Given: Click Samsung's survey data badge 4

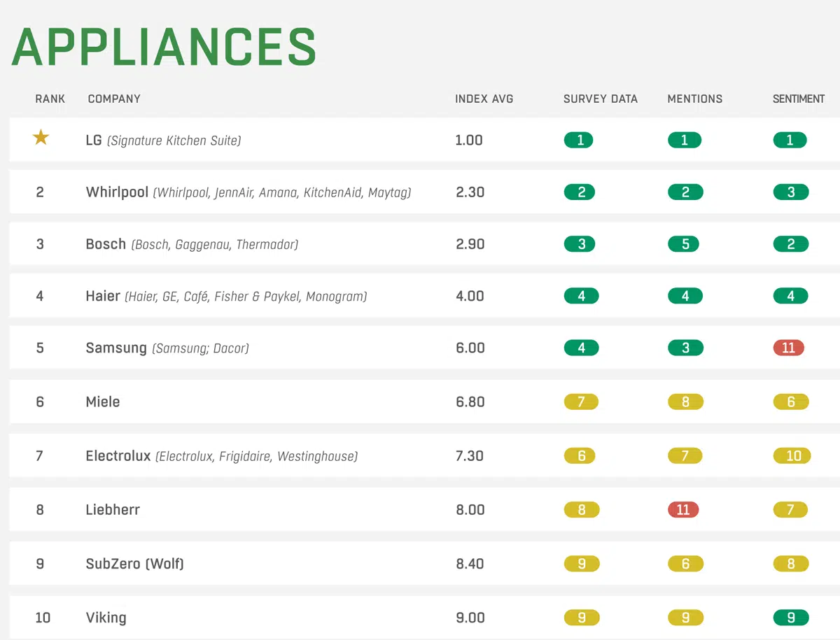Looking at the screenshot, I should click(582, 348).
